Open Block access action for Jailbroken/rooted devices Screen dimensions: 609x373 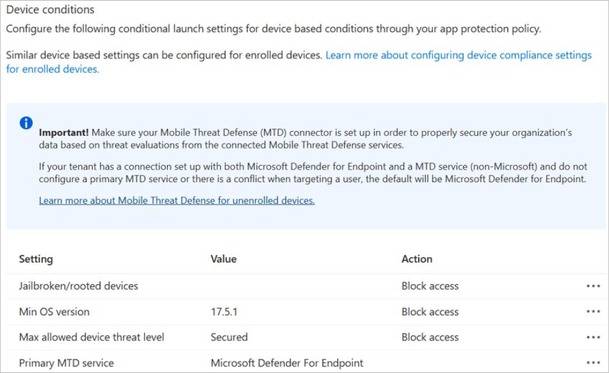click(430, 286)
